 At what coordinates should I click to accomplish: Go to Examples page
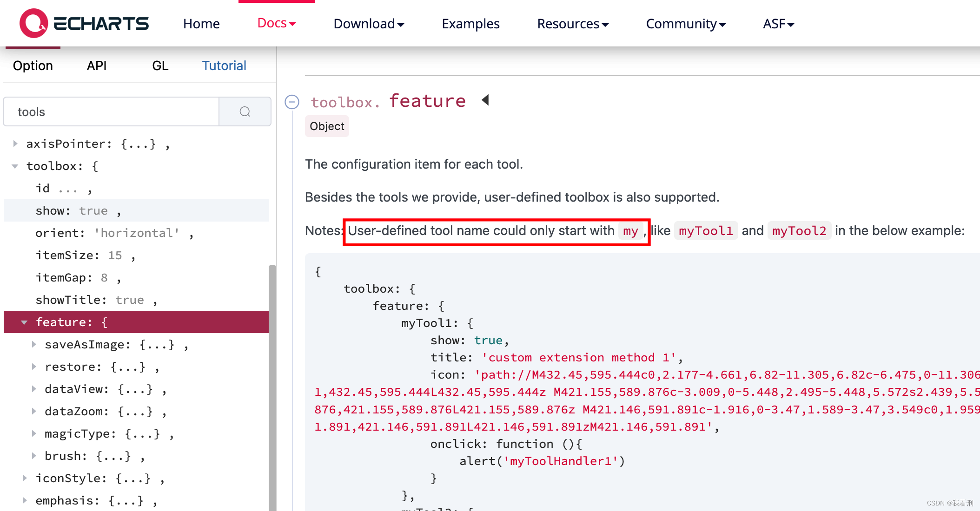coord(470,24)
